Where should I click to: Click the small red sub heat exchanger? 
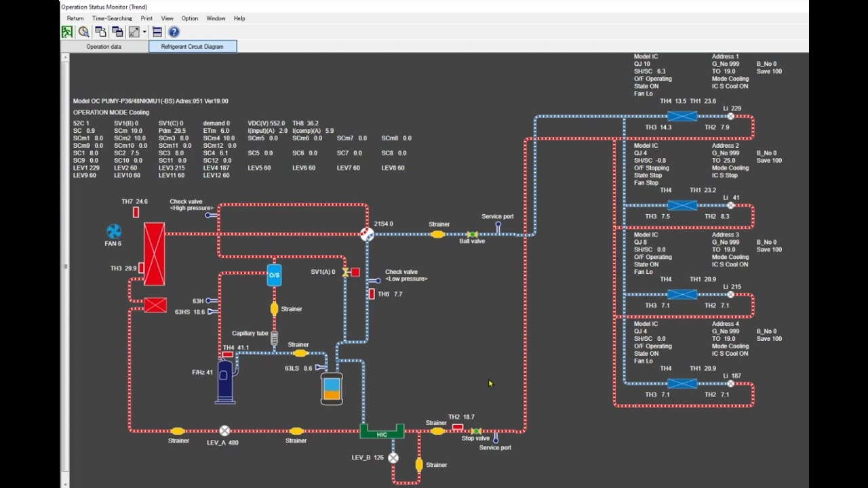pyautogui.click(x=155, y=306)
